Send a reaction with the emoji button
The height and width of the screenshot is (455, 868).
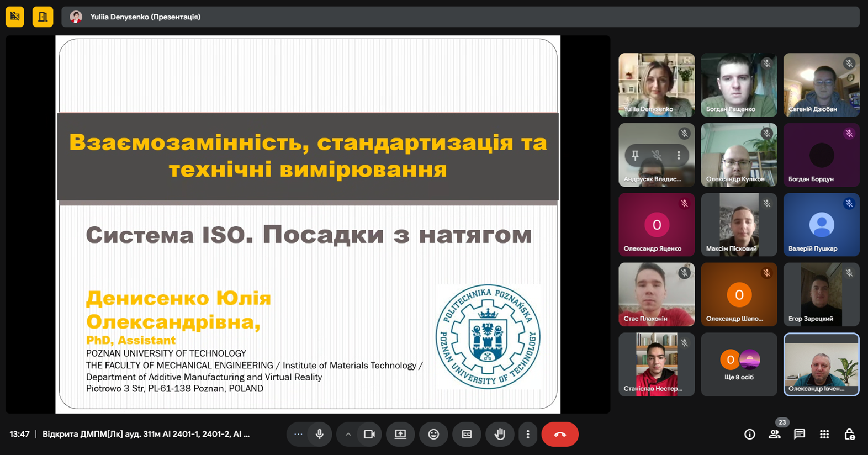tap(433, 435)
